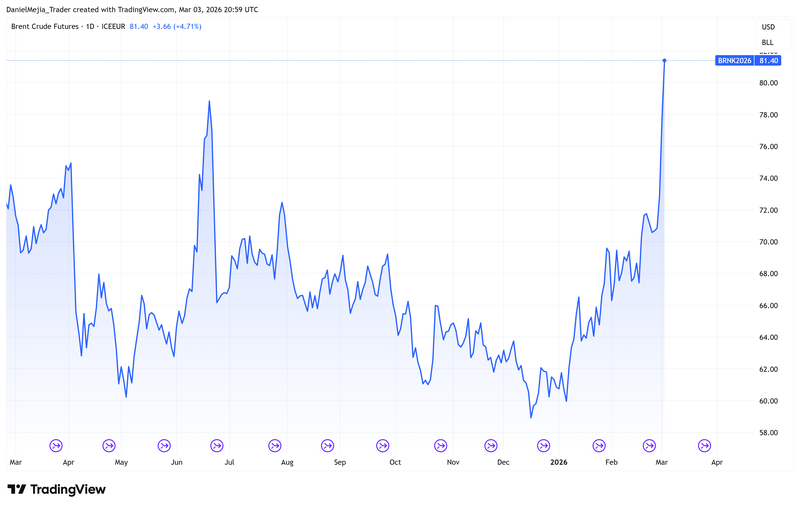Open the purple arrow marker nearest Feb

[x=599, y=446]
